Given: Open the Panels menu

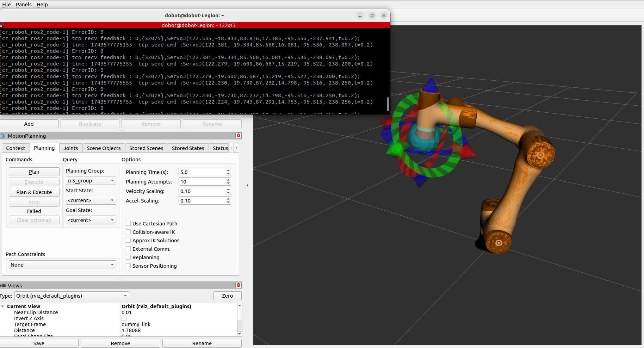Looking at the screenshot, I should (24, 5).
